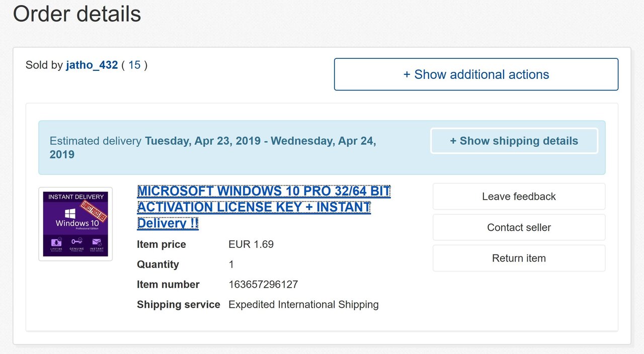The height and width of the screenshot is (354, 644).
Task: Click Contact seller button
Action: [519, 227]
